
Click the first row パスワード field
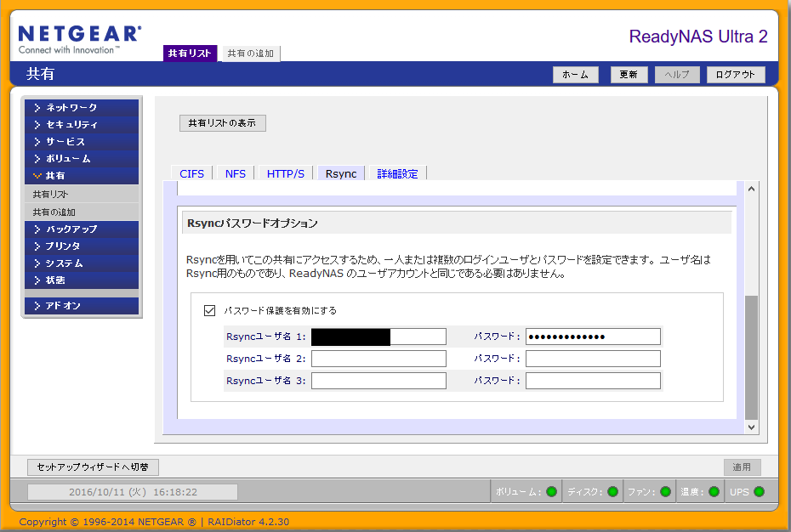tap(594, 337)
